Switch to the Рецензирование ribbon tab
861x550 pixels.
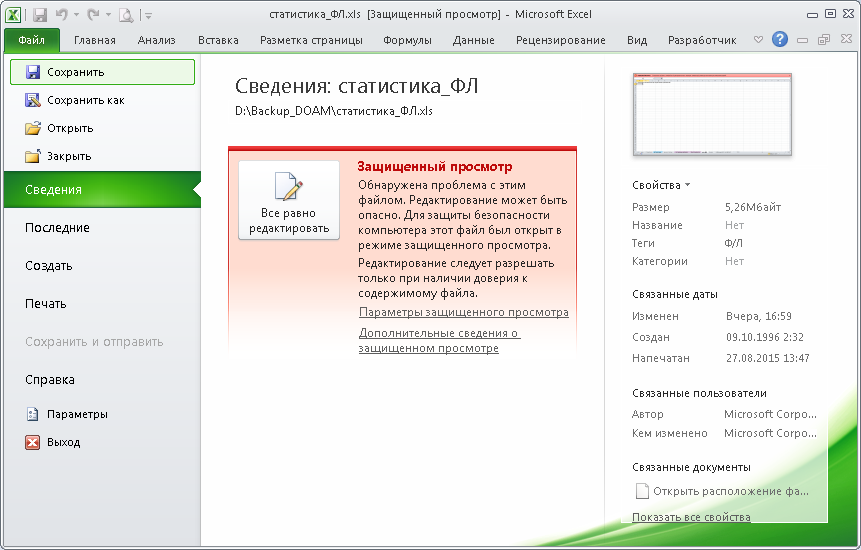coord(561,40)
